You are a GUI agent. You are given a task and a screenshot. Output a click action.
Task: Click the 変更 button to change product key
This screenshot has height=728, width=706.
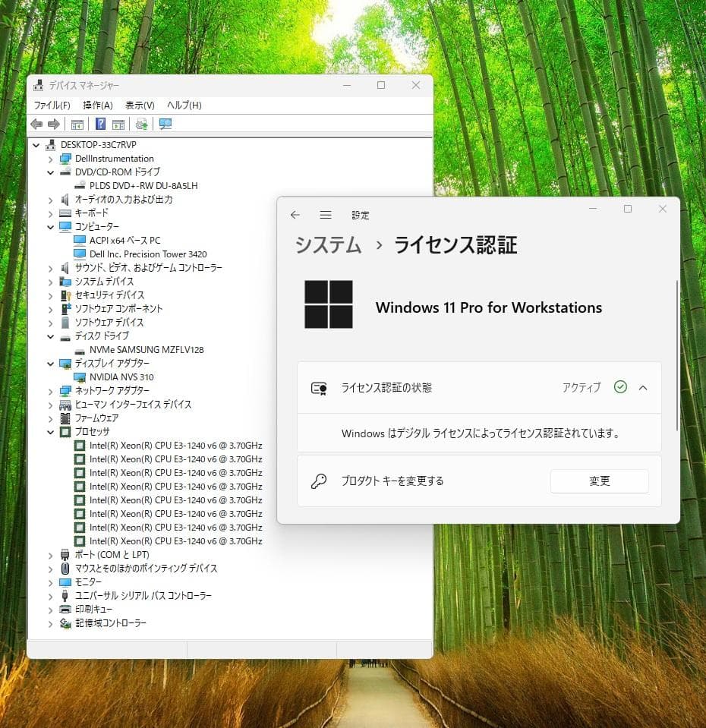pyautogui.click(x=599, y=481)
